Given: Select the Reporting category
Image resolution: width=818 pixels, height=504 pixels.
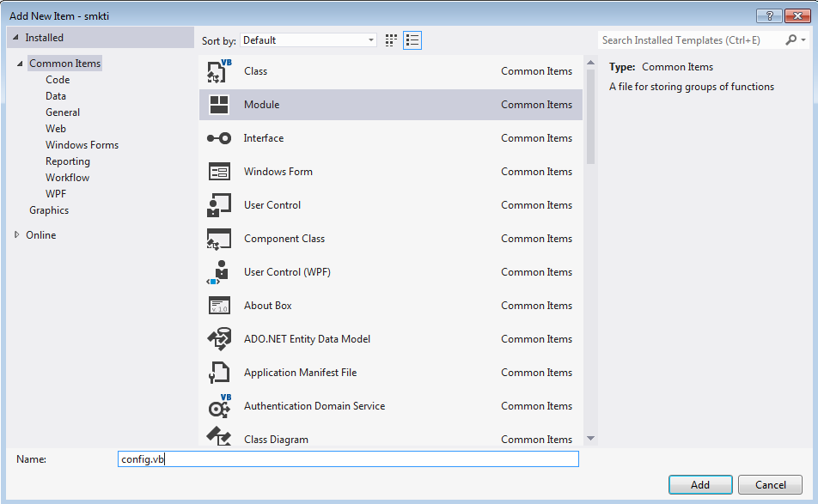Looking at the screenshot, I should coord(67,161).
